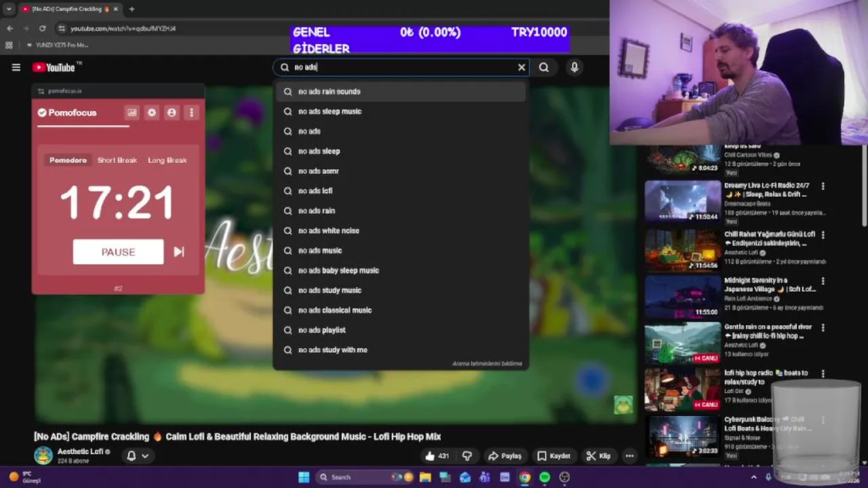
Task: Create a clip with Klip button
Action: 599,456
